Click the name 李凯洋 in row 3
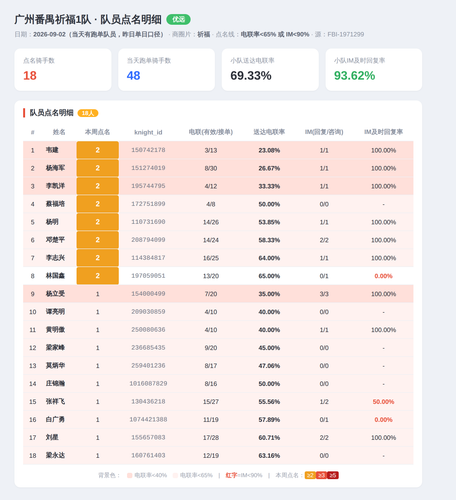 (x=55, y=186)
